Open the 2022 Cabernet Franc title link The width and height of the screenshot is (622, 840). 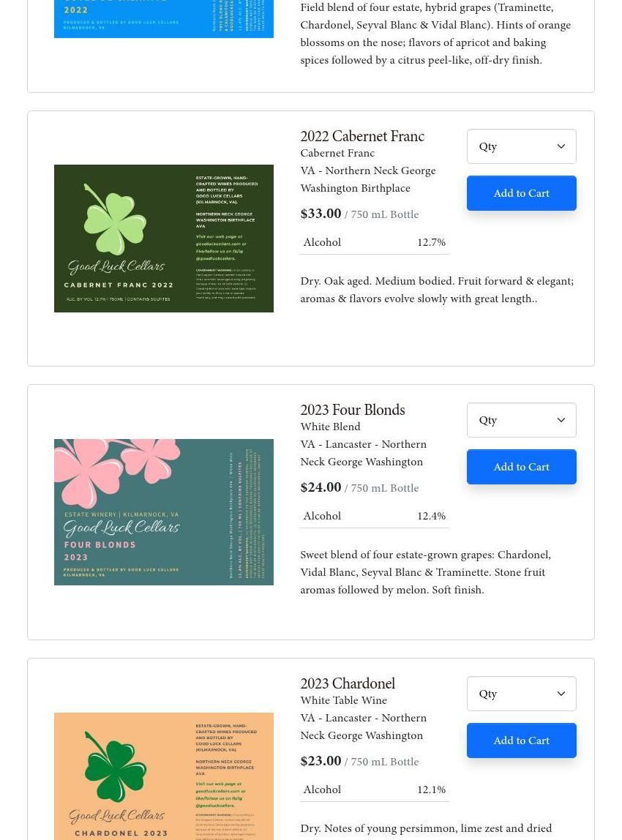362,136
